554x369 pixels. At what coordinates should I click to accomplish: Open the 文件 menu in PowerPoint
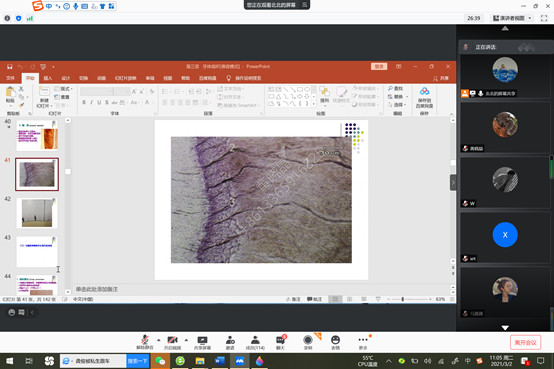coord(10,78)
